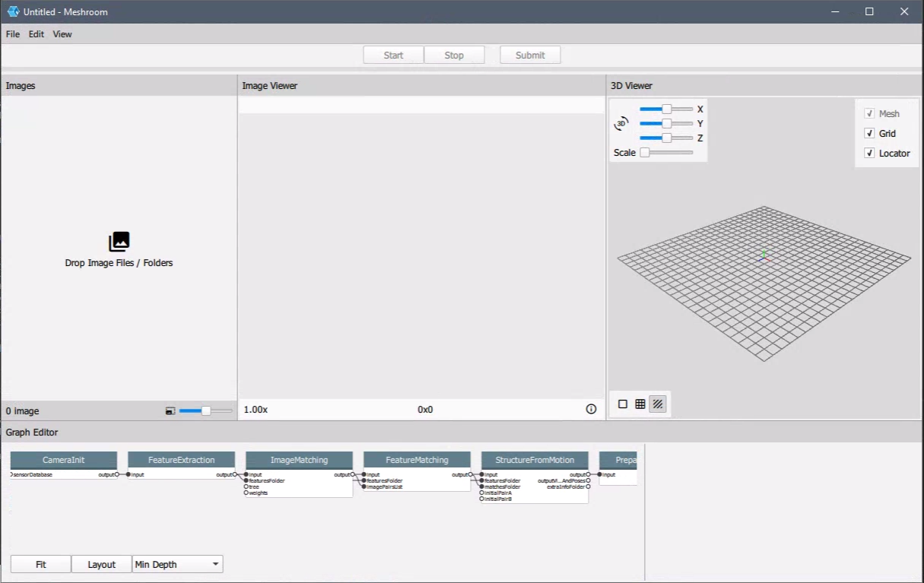This screenshot has height=583, width=924.
Task: Click the 3D rotation icon
Action: pos(621,123)
